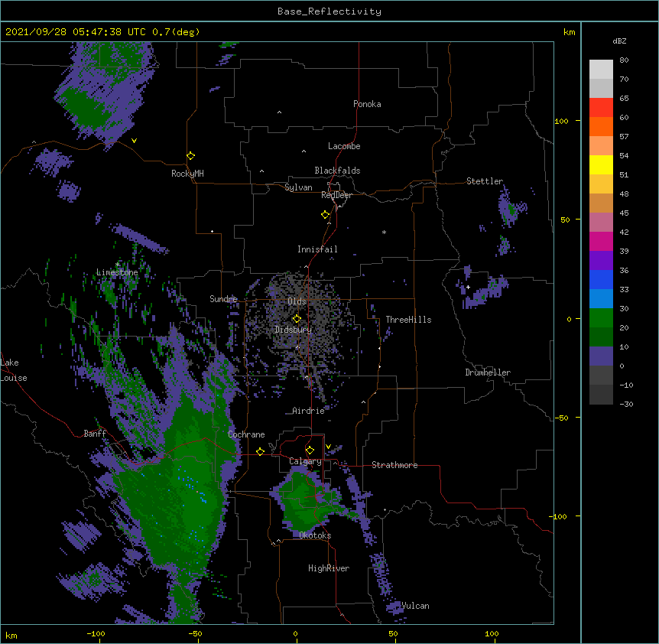Viewport: 659px width, 644px height.
Task: Click the white plus marker northwest of Drumheller
Action: (468, 287)
